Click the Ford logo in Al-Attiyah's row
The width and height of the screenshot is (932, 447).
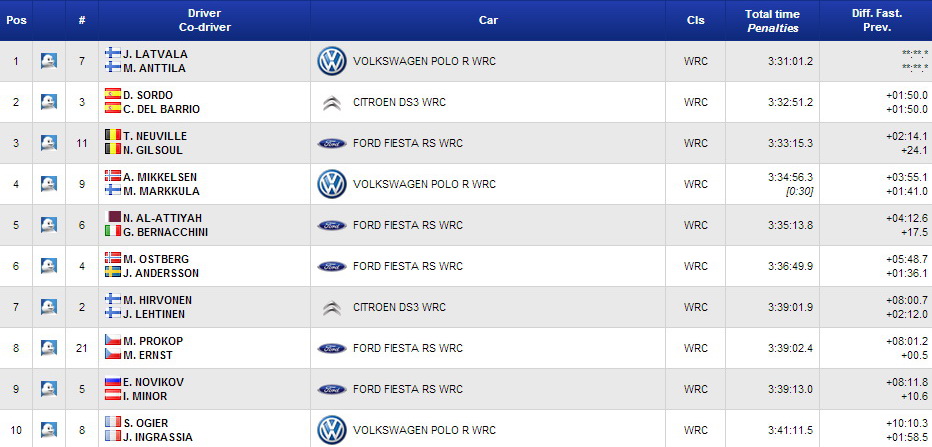pyautogui.click(x=332, y=225)
